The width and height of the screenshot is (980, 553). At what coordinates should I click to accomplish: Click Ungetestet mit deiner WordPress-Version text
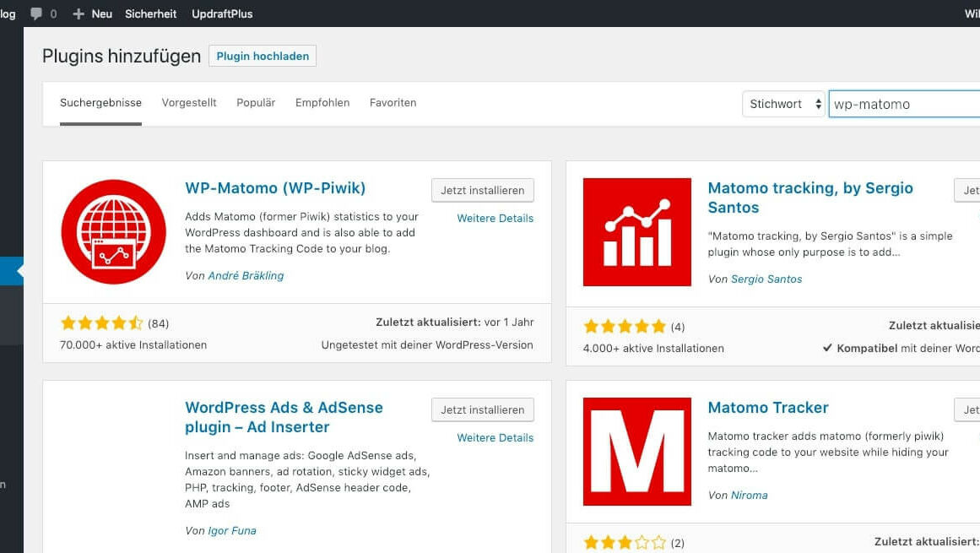pos(427,345)
